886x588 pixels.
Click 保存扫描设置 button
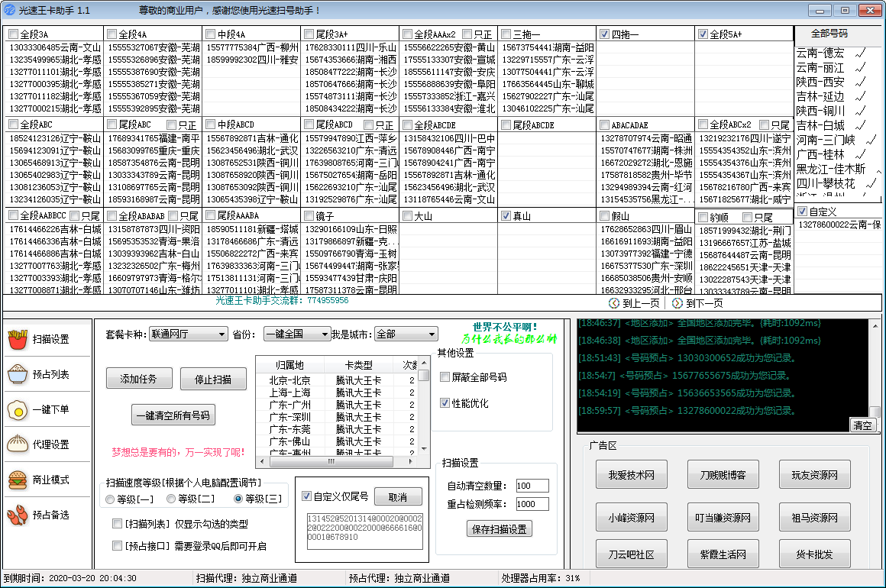[500, 529]
